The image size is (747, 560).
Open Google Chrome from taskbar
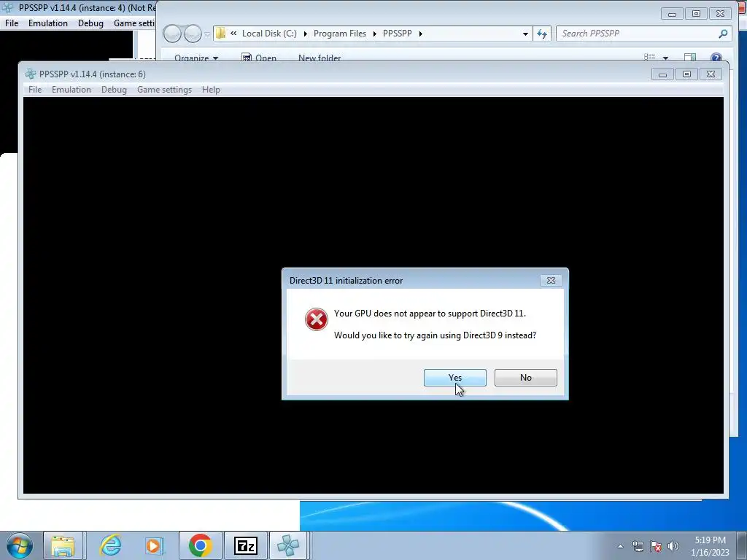[200, 545]
